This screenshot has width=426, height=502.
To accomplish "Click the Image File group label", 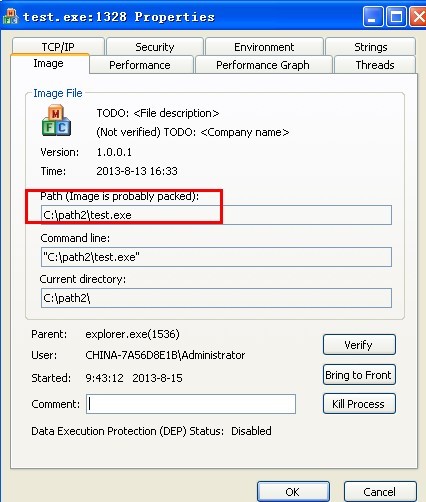I will [58, 93].
